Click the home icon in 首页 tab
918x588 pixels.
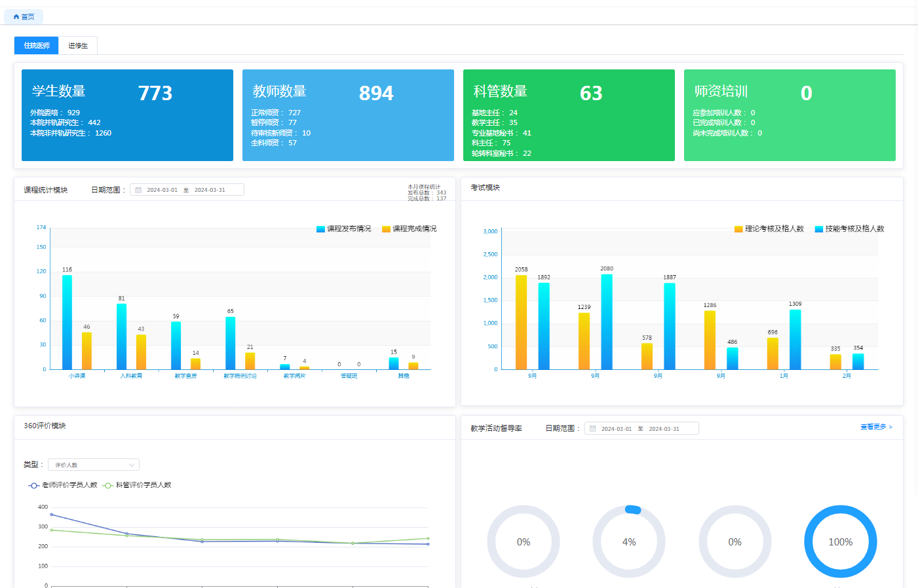pos(16,17)
